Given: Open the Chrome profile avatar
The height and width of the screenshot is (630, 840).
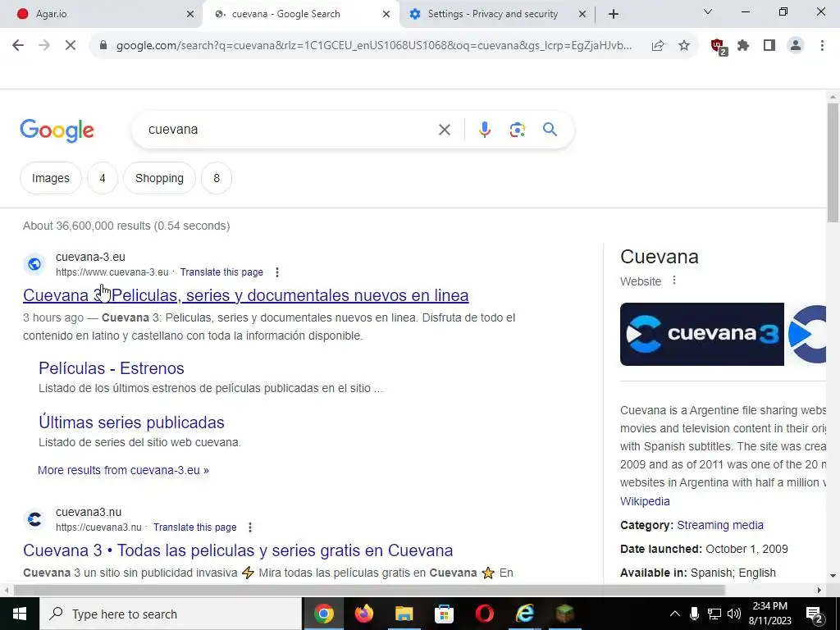Looking at the screenshot, I should coord(796,46).
